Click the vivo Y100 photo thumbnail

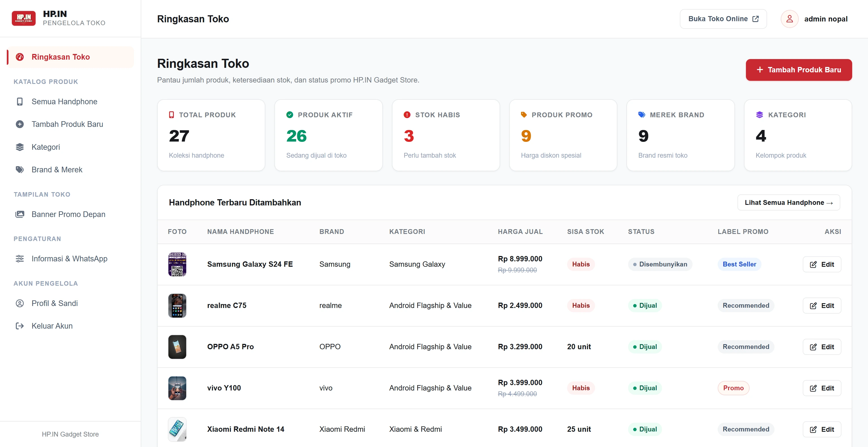click(177, 389)
